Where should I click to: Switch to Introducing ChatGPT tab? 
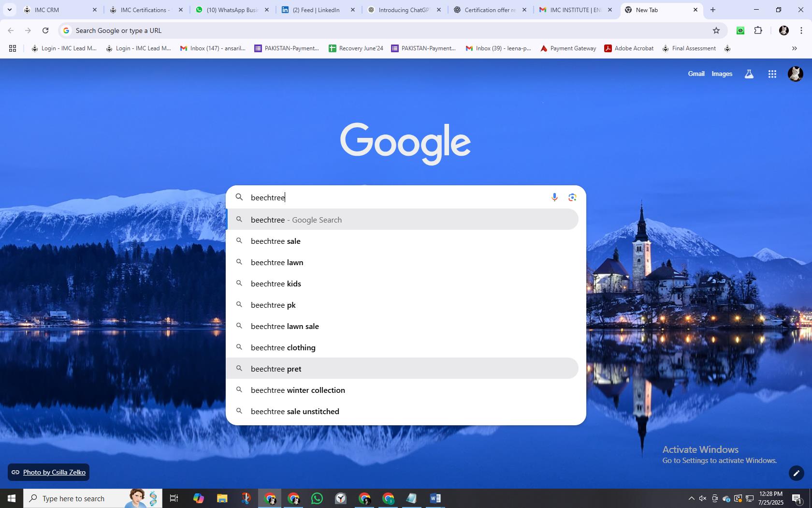tap(404, 10)
